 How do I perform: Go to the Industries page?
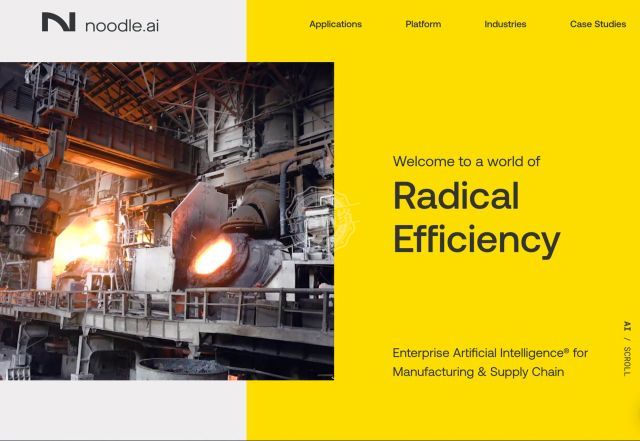pyautogui.click(x=505, y=24)
